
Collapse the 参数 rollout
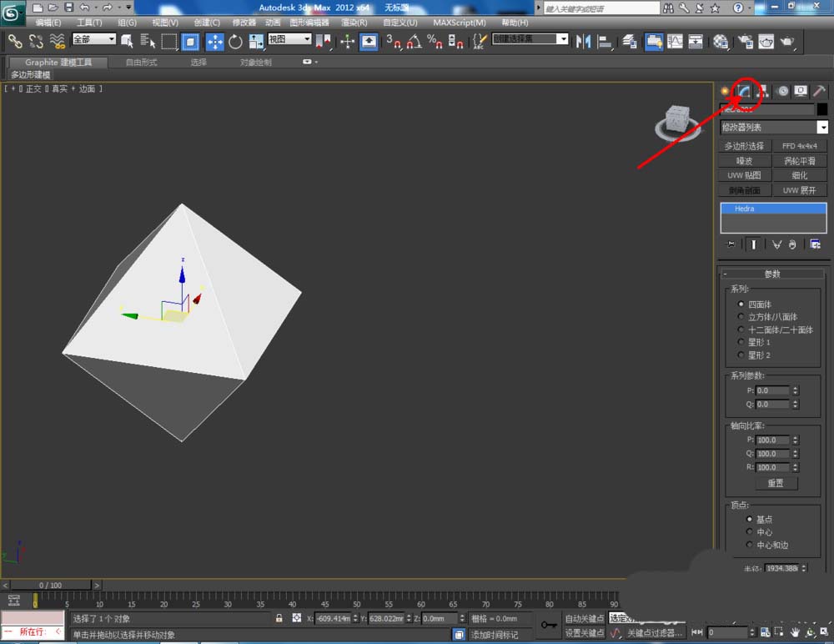pyautogui.click(x=771, y=274)
